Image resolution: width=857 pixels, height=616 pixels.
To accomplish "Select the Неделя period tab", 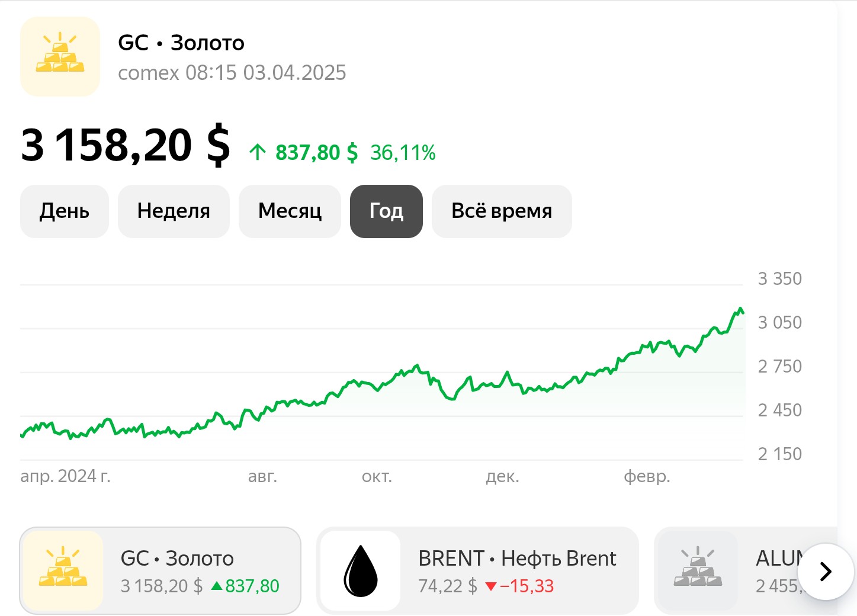I will pos(174,211).
